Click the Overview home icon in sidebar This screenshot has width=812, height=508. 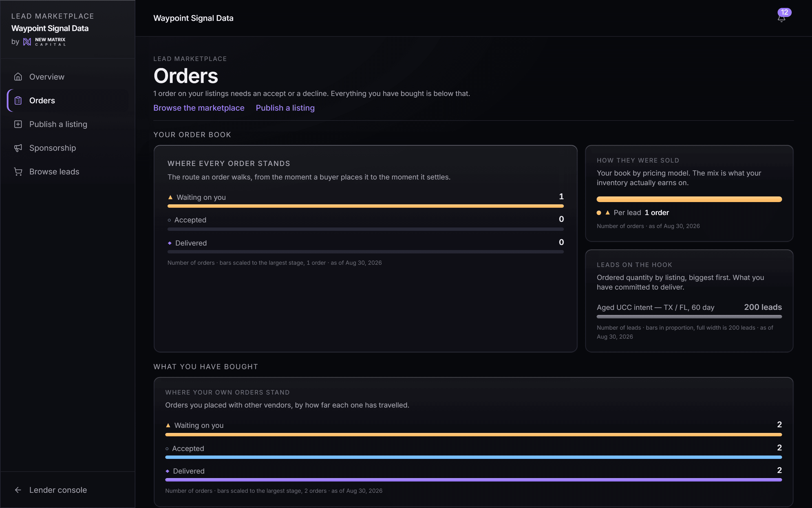[18, 76]
